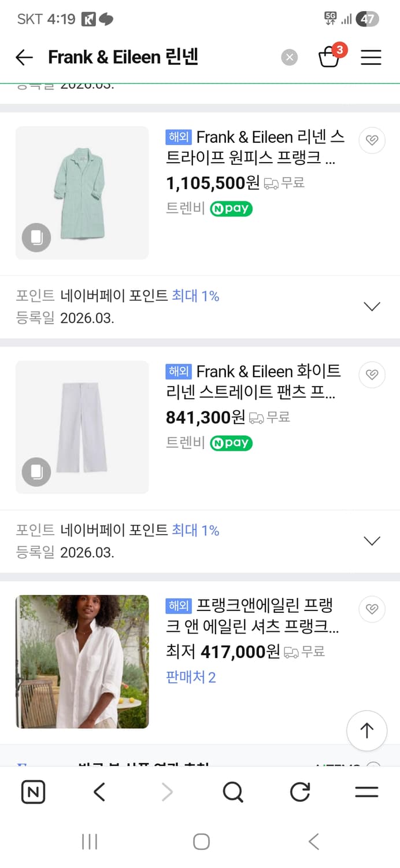The height and width of the screenshot is (868, 400).
Task: Refresh the current page
Action: coord(299,792)
